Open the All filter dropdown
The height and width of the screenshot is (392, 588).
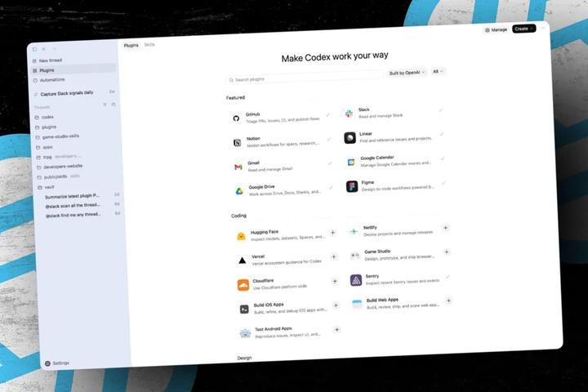coord(438,71)
